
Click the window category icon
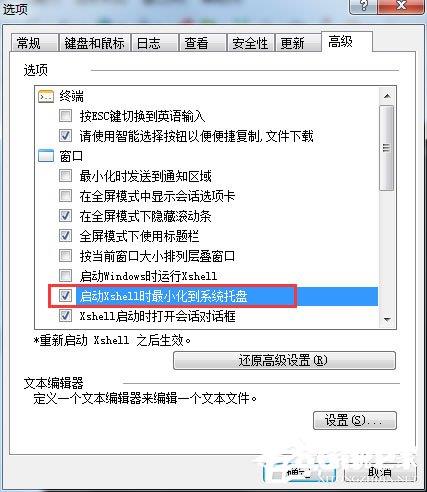pyautogui.click(x=46, y=156)
